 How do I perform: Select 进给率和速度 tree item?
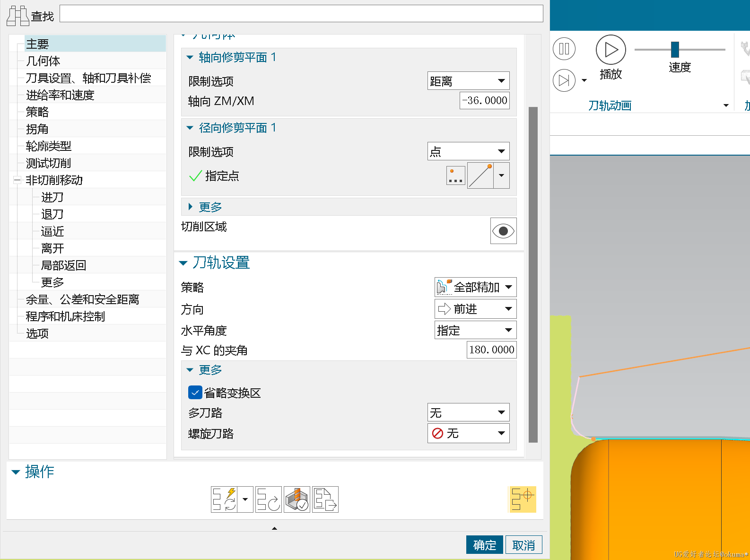pos(60,95)
